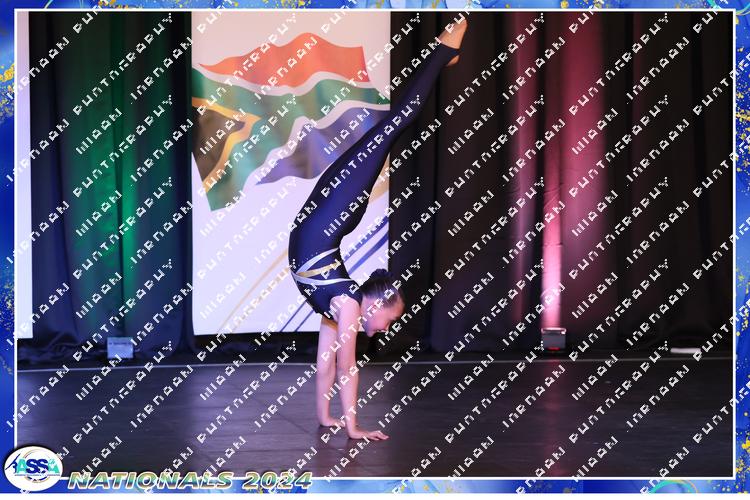Screen dimensions: 750x500
Task: Click the ASSA round logo
Action: [33, 468]
